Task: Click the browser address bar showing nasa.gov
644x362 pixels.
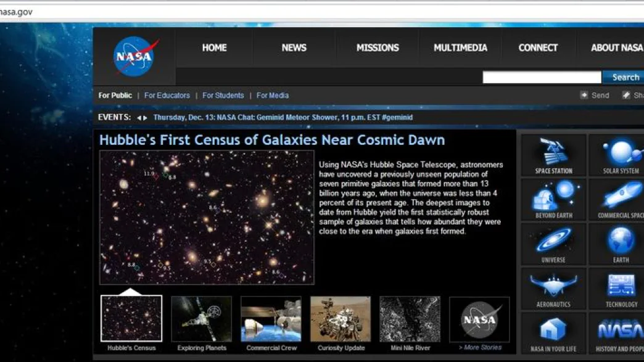Action: click(322, 12)
